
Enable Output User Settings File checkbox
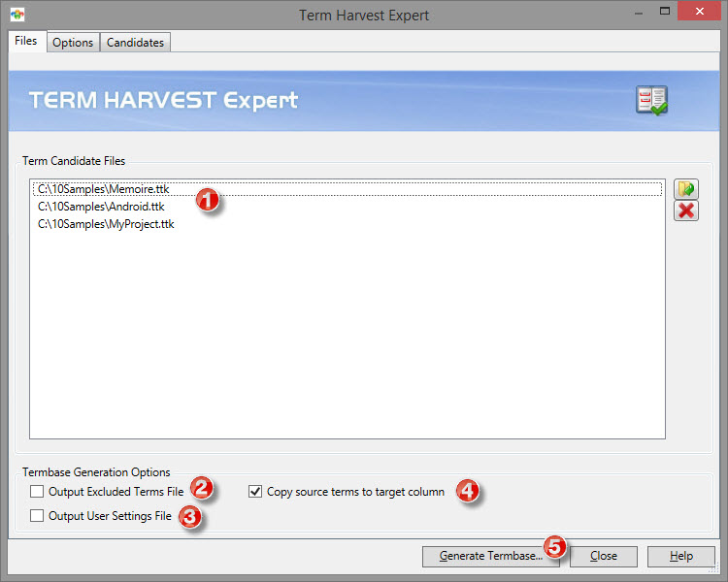37,516
